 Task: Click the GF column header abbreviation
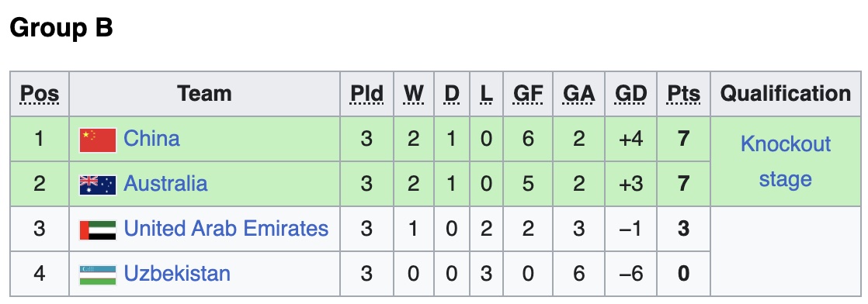click(x=528, y=94)
